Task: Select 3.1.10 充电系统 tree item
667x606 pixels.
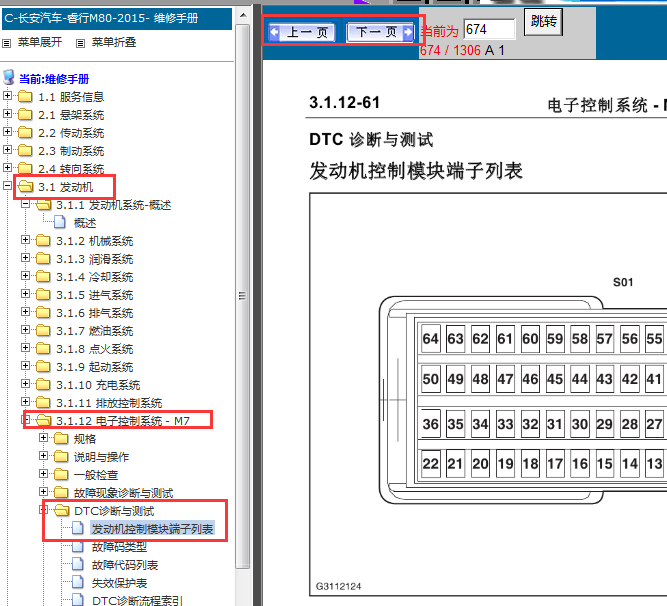Action: tap(98, 385)
